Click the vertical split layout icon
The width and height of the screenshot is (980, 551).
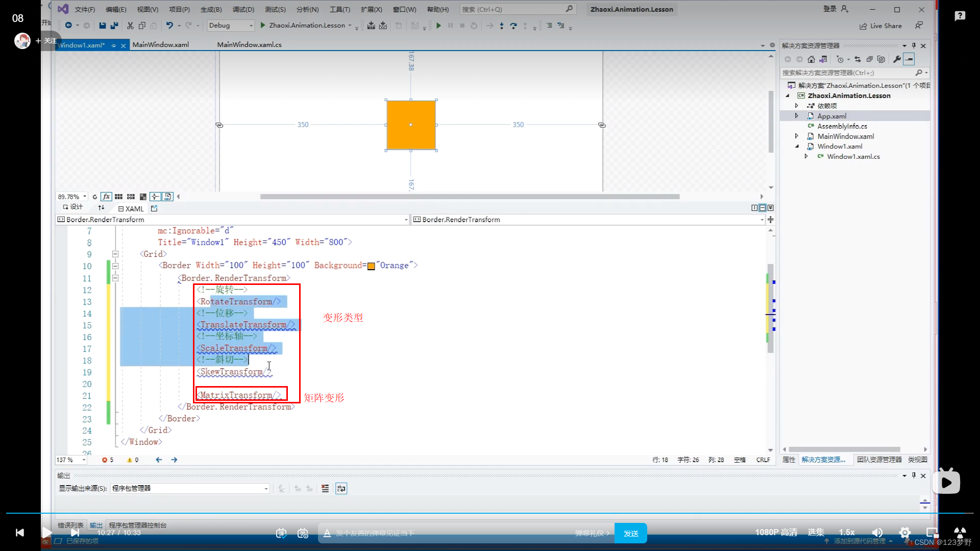point(754,208)
